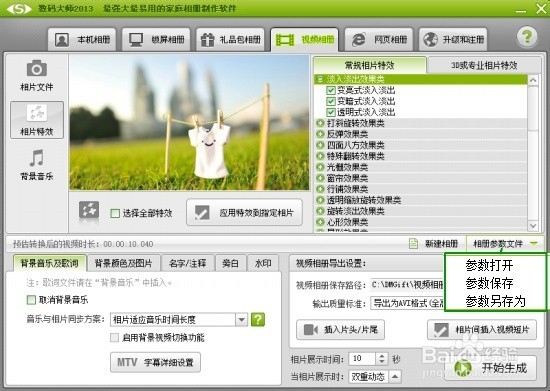
Task: Enable 启用背景视频切换功能 checkbox
Action: point(114,338)
